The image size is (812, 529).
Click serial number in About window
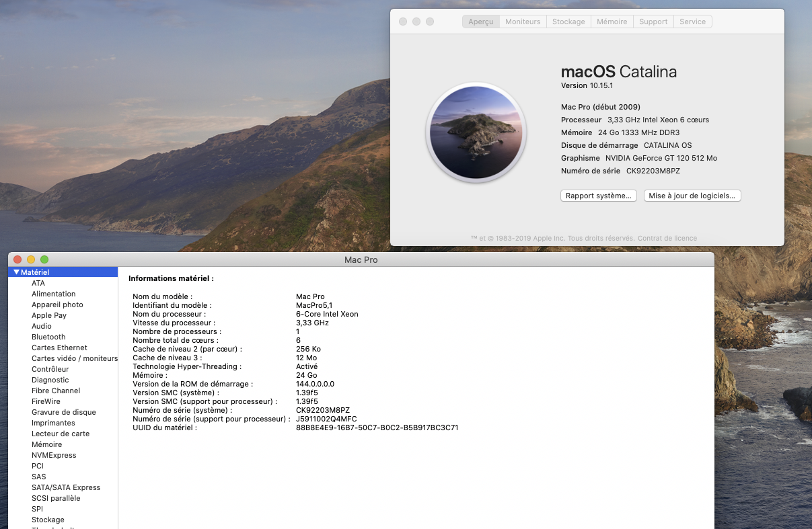653,171
